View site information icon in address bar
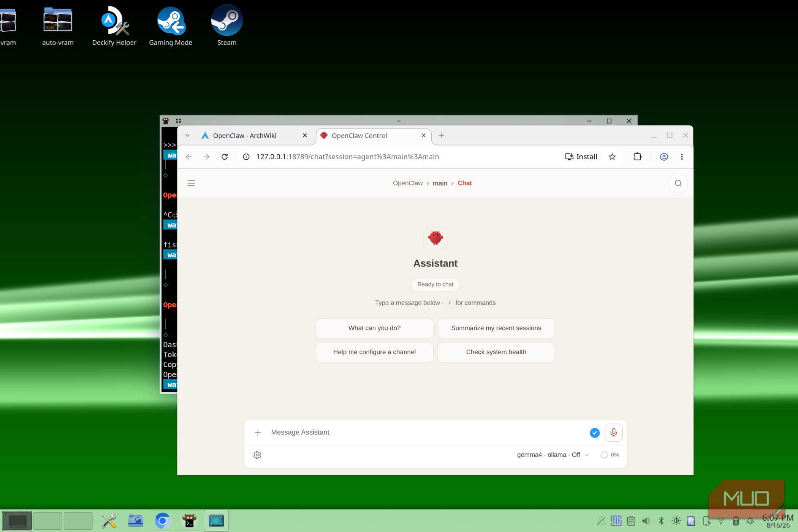The image size is (798, 532). point(246,157)
